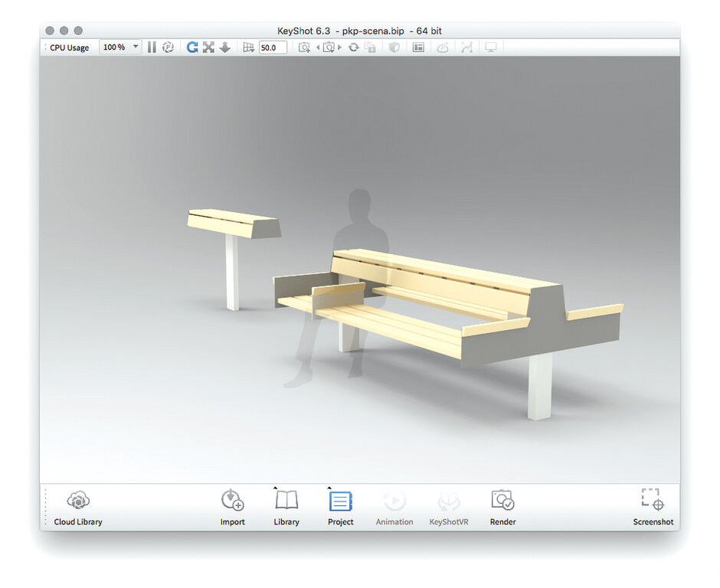Toggle the performance mode icon
This screenshot has width=720, height=588.
click(168, 47)
